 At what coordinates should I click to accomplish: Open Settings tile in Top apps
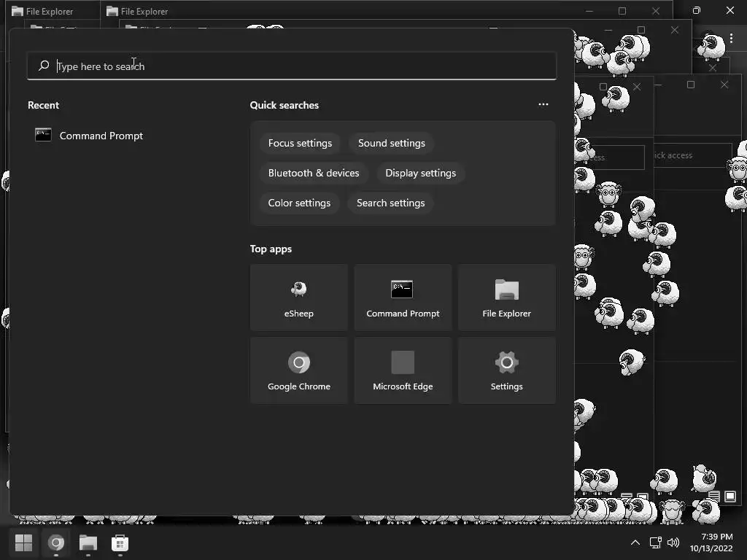506,370
